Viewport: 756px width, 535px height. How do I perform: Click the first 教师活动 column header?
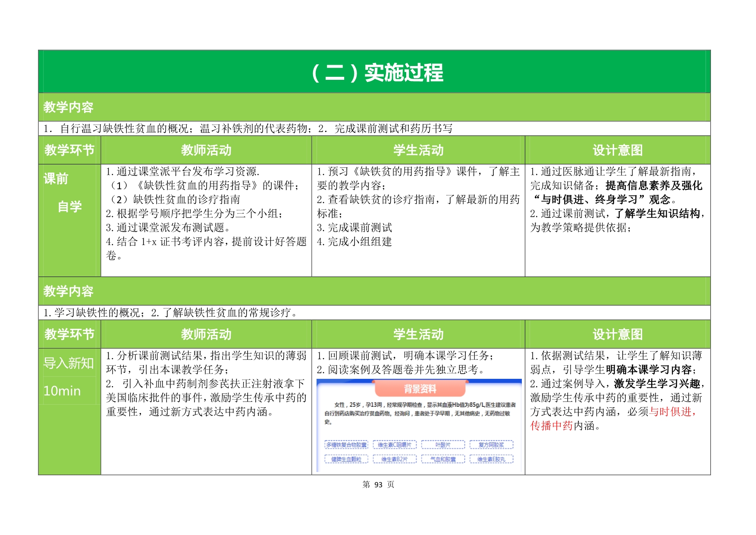206,150
